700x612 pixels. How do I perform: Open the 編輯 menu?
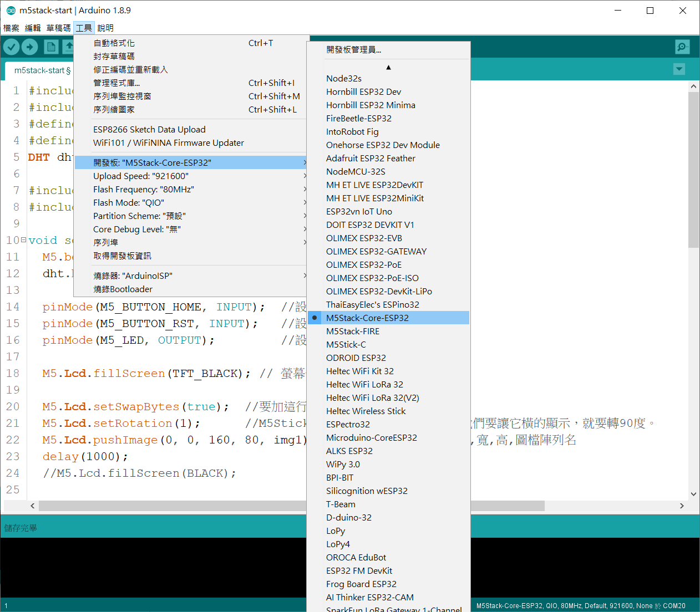point(33,28)
